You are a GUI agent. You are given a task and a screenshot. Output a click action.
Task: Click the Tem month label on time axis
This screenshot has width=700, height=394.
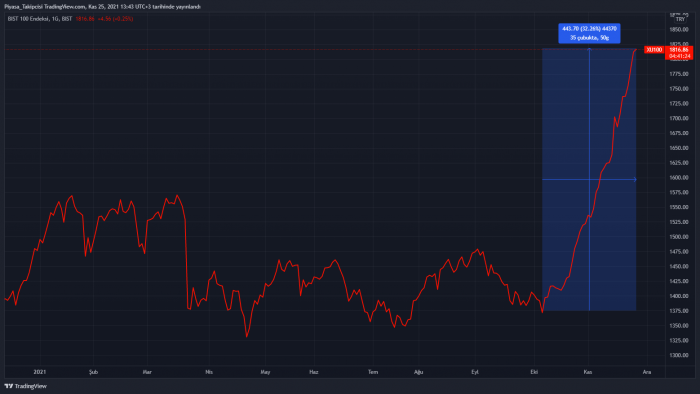coord(373,372)
